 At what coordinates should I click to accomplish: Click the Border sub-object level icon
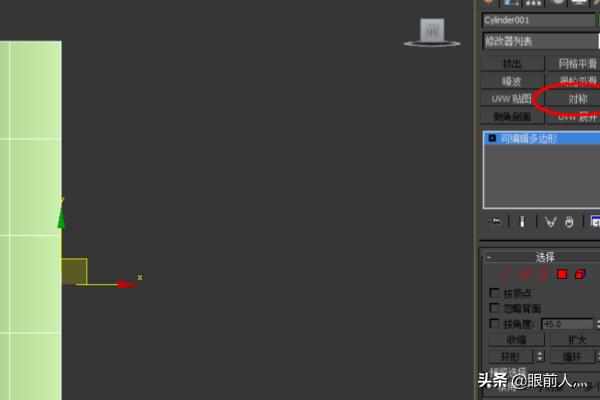[x=543, y=274]
